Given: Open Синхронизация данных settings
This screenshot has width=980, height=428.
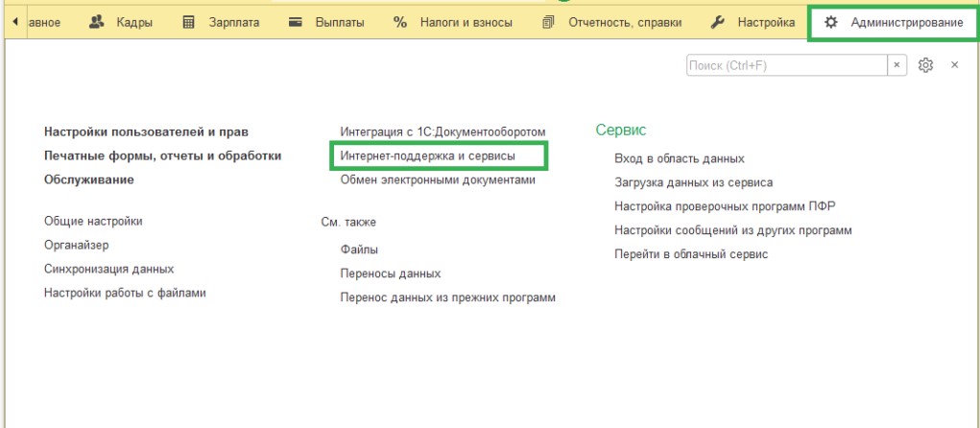Looking at the screenshot, I should pyautogui.click(x=108, y=269).
